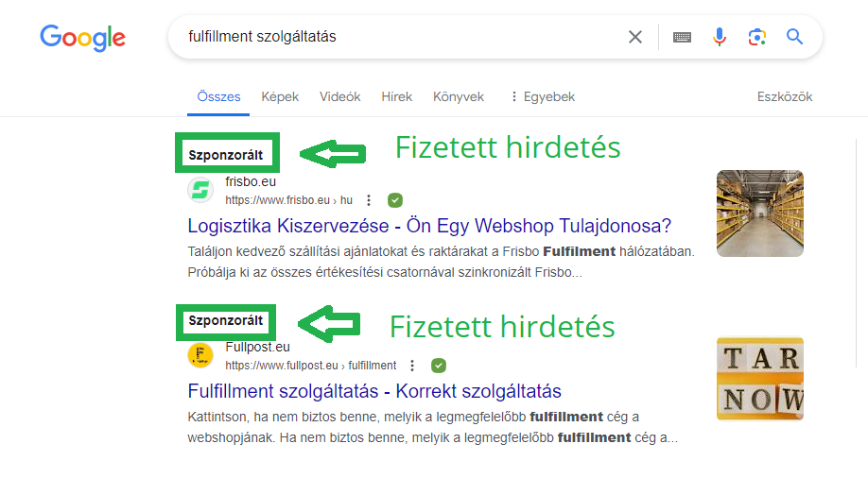This screenshot has height=478, width=868.
Task: Click green verified badge next to frisbo.eu
Action: 395,200
